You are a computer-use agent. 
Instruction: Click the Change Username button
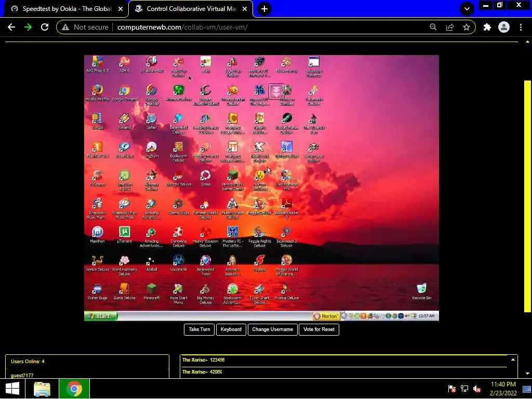pos(272,329)
